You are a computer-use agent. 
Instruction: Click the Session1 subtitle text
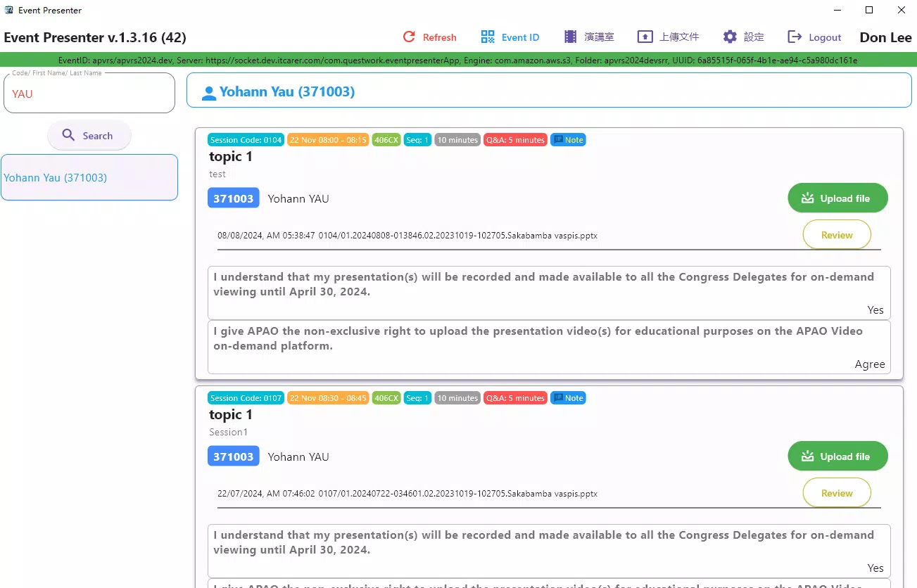(x=229, y=432)
